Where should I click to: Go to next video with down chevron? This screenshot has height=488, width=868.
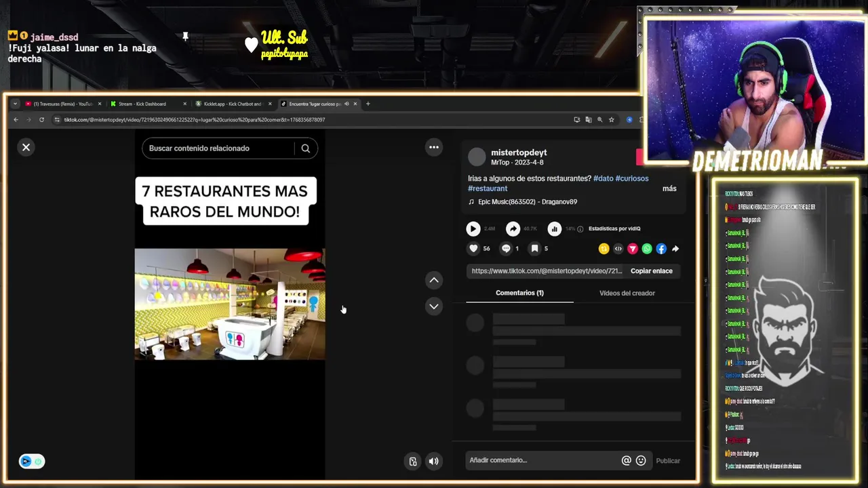(434, 306)
